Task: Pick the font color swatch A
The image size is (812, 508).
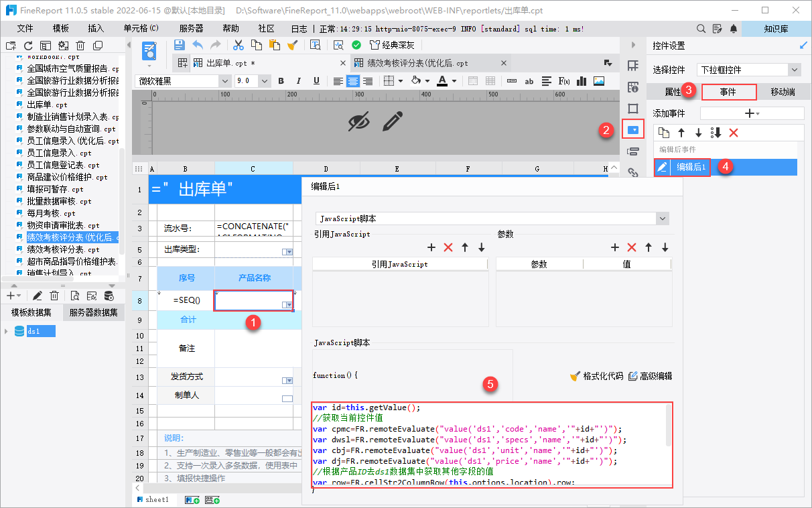Action: pyautogui.click(x=442, y=81)
